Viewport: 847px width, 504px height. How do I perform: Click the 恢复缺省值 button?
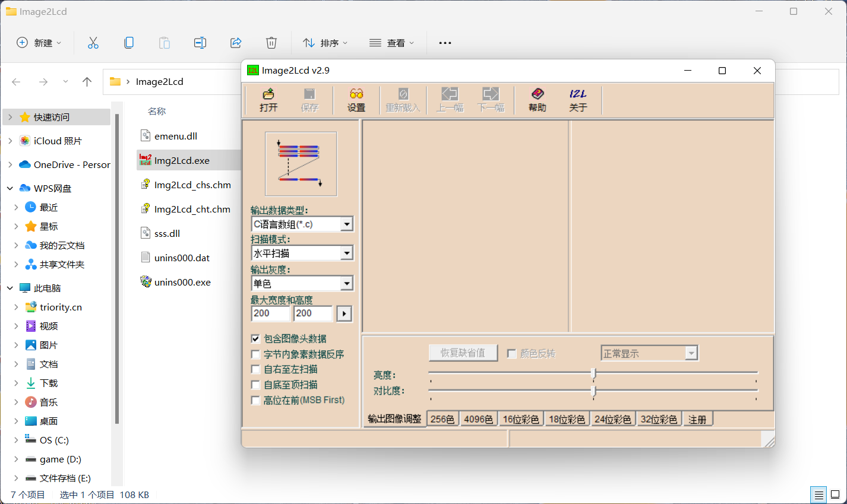point(463,353)
